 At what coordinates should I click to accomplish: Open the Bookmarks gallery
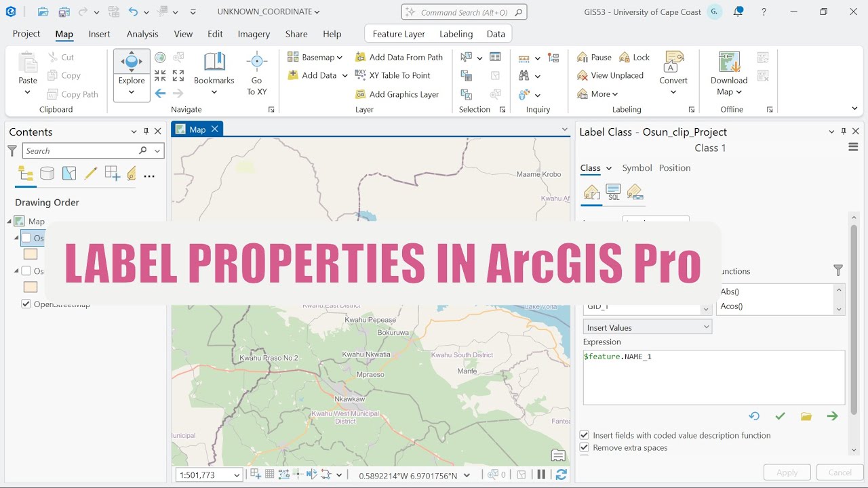tap(214, 73)
